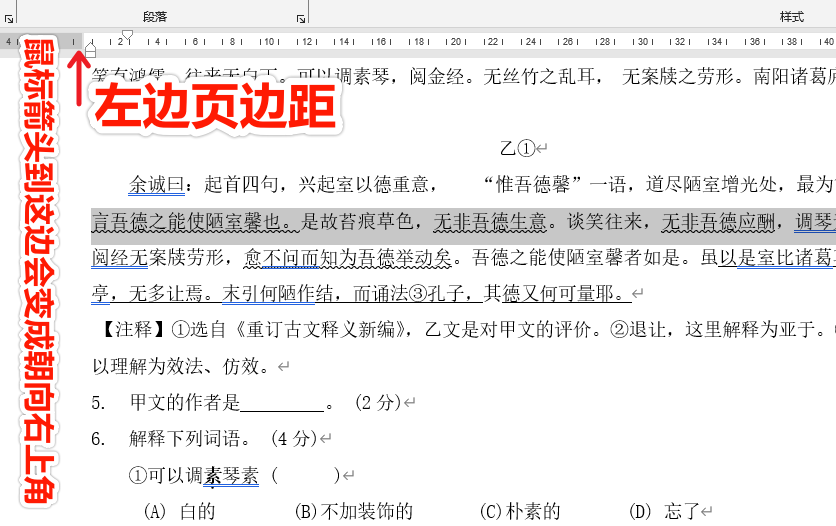Click the empty answer parentheses after 素琴素
Screen dimensions: 836x526
pos(306,475)
